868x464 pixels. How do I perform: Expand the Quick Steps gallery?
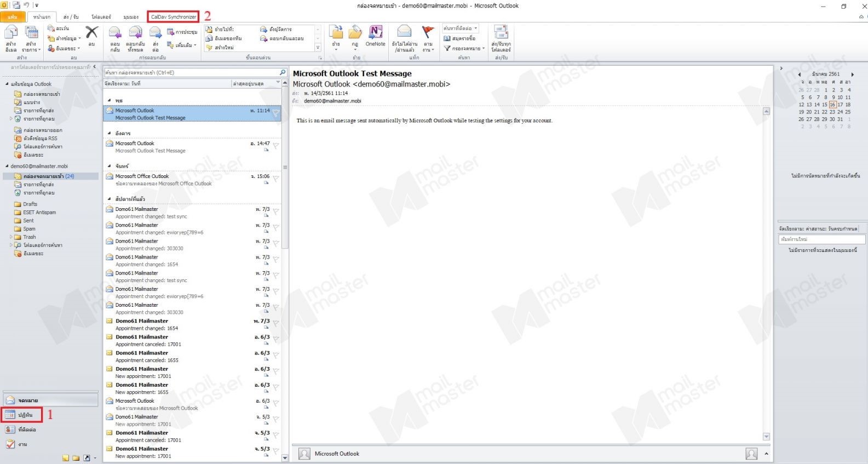coord(318,48)
